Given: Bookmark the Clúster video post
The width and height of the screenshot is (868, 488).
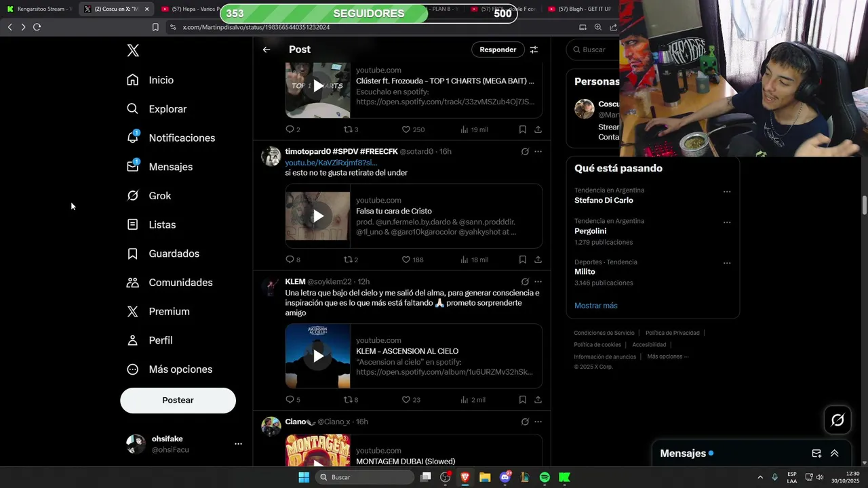Looking at the screenshot, I should click(522, 129).
